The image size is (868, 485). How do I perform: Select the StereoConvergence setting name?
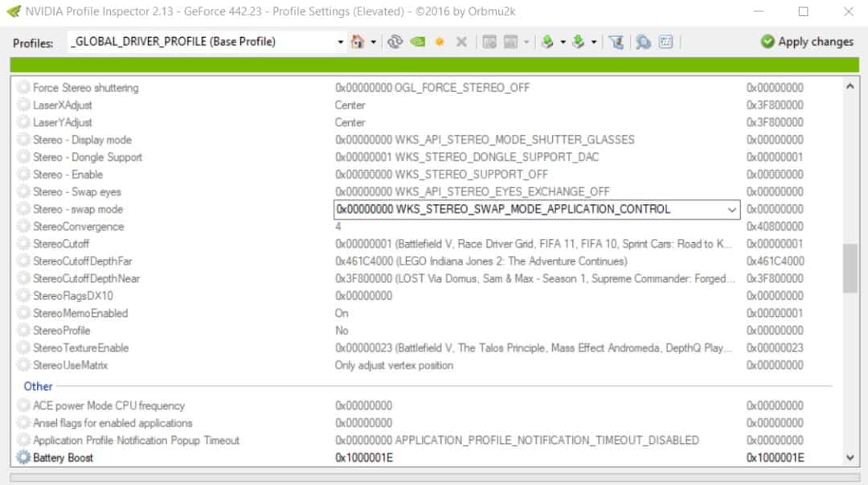coord(79,226)
